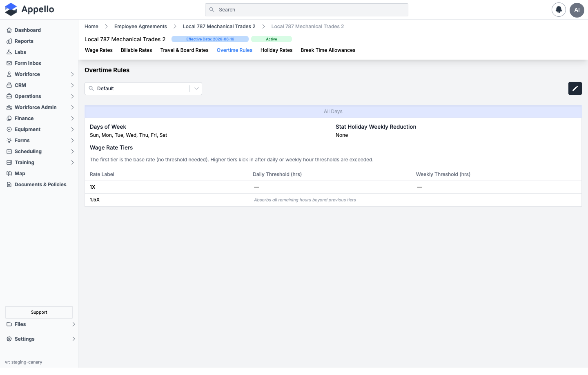Switch to the Holiday Rates tab
The image size is (588, 375).
pos(276,50)
